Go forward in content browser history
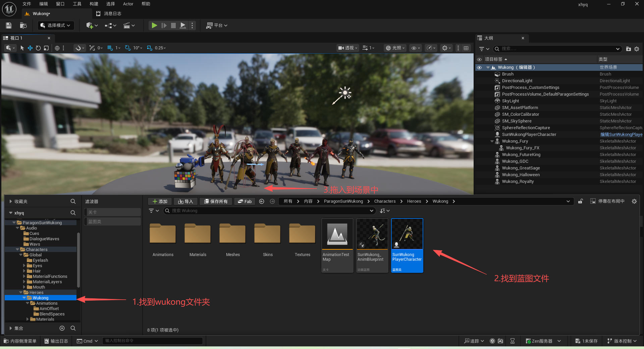 click(272, 201)
